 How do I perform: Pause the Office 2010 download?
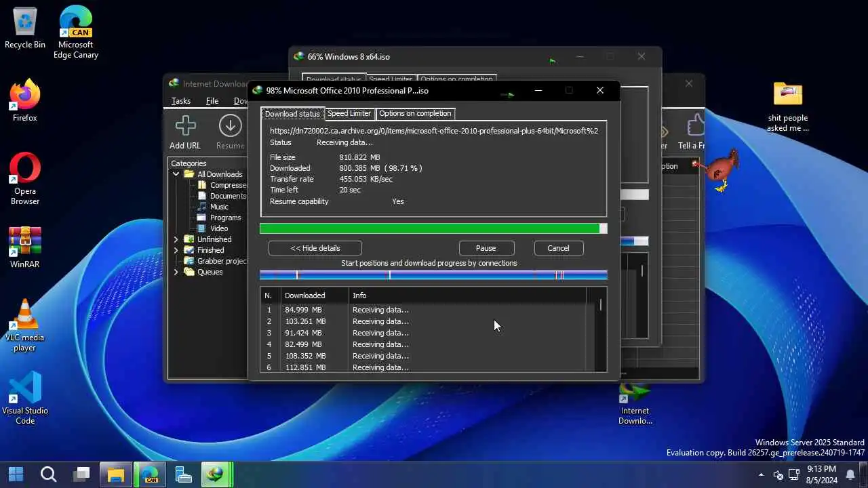coord(486,248)
